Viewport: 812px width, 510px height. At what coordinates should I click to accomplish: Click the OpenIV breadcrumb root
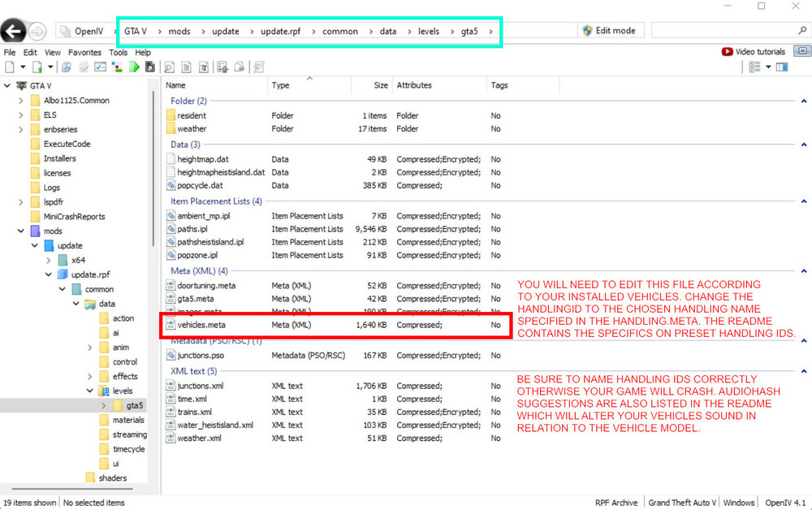click(x=89, y=31)
